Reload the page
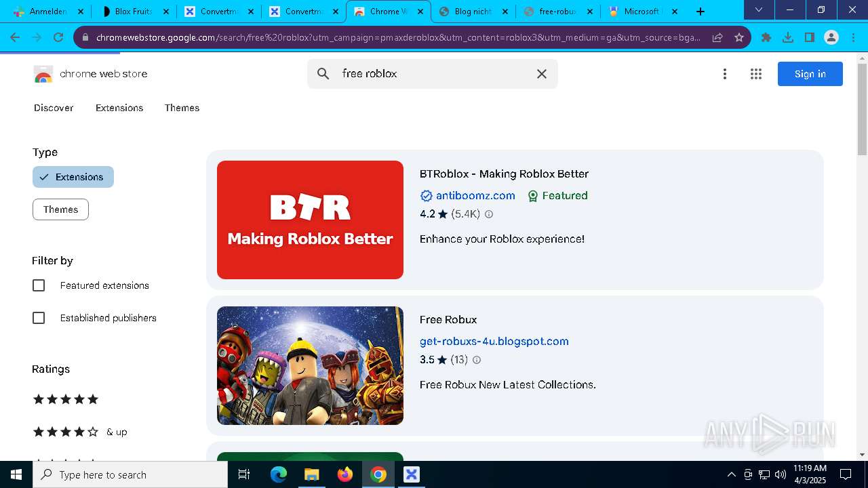 click(x=58, y=37)
